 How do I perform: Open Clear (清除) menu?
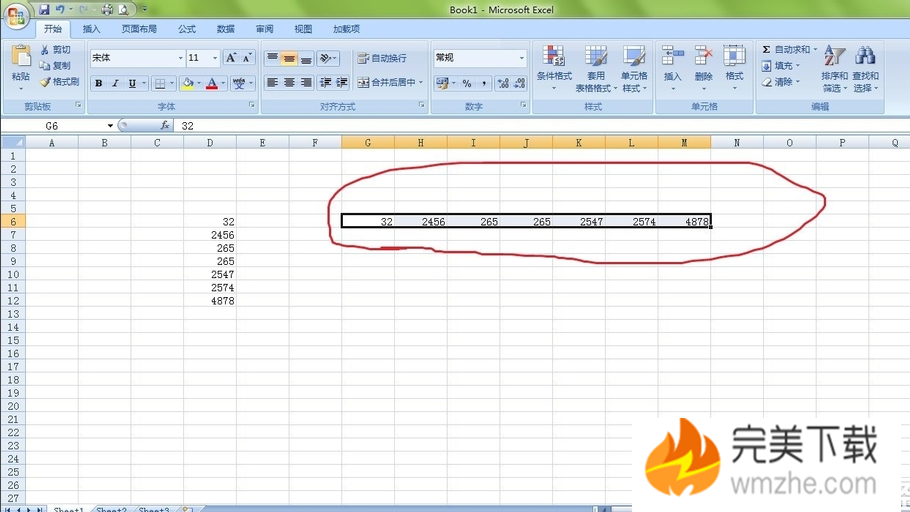click(x=781, y=82)
